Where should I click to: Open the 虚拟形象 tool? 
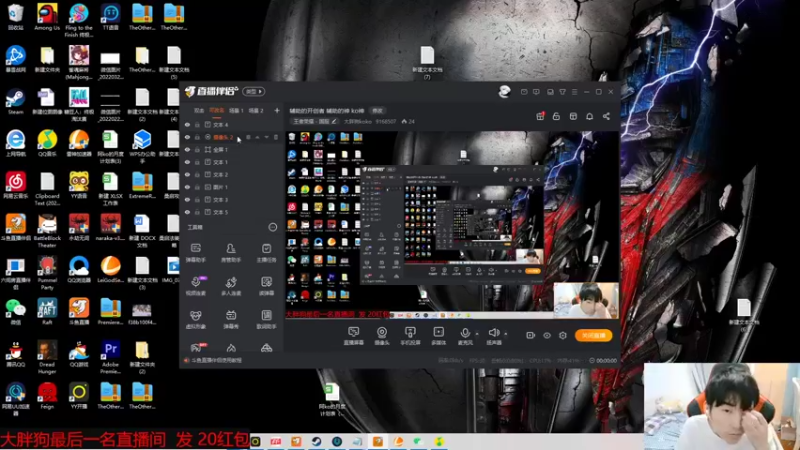click(x=195, y=319)
